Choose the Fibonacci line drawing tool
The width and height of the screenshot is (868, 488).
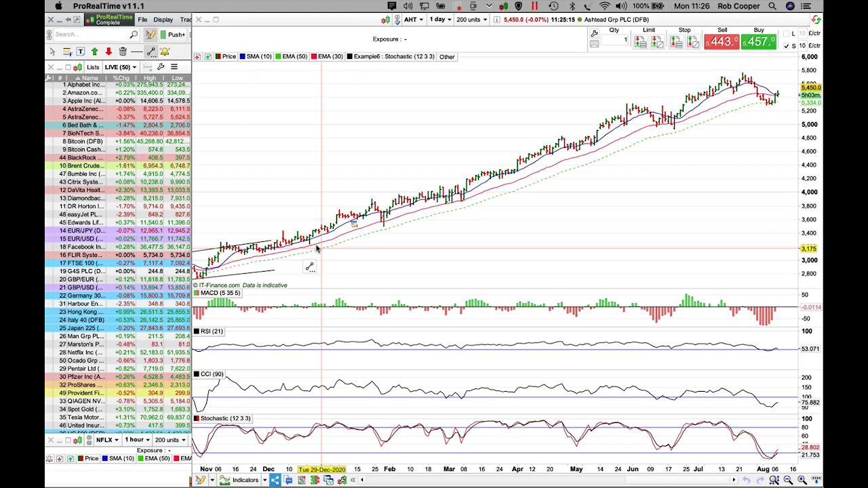click(66, 52)
